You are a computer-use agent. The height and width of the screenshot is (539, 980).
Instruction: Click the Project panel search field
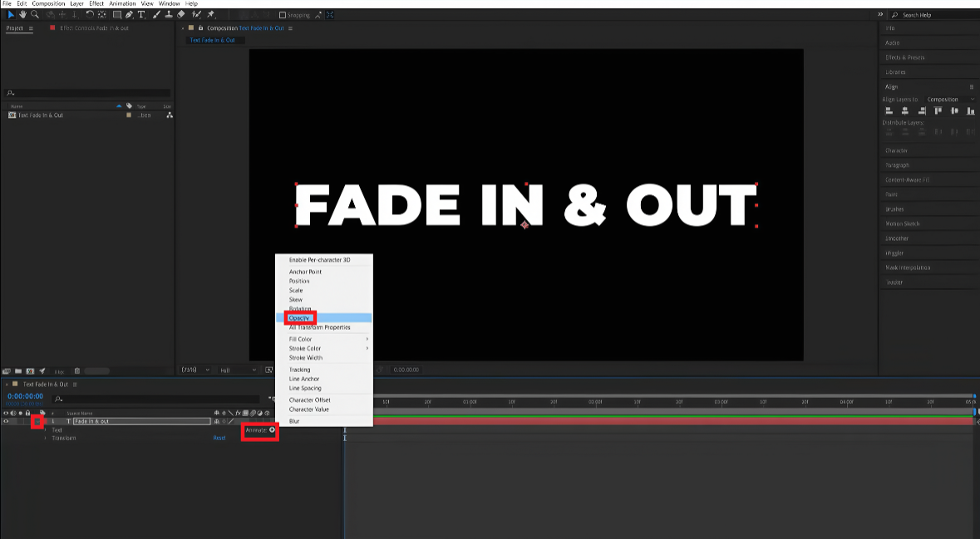(x=87, y=93)
